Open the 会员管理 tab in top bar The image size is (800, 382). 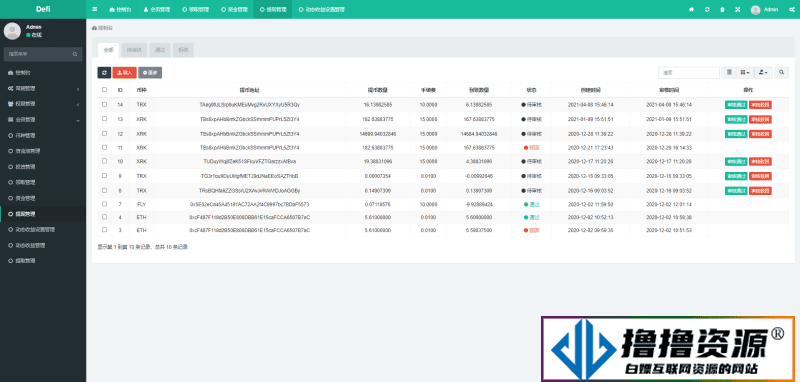click(156, 9)
